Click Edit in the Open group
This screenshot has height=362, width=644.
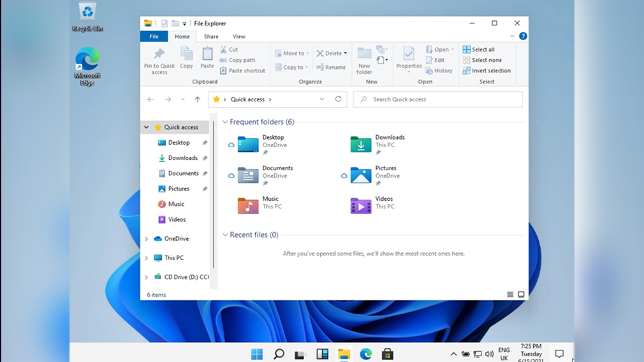click(x=435, y=61)
